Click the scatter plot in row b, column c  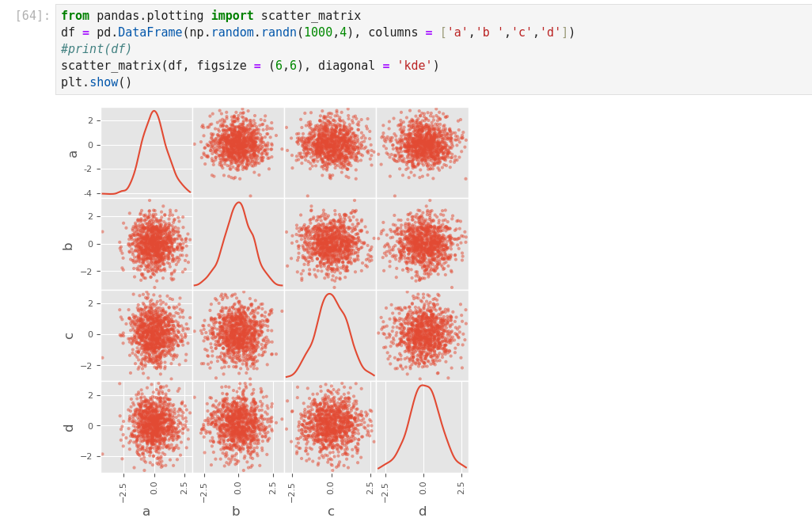pos(330,243)
